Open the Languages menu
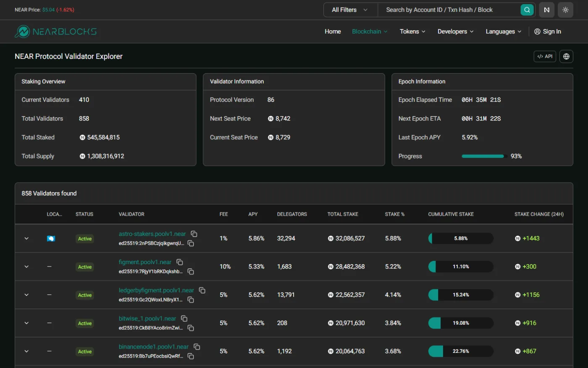The width and height of the screenshot is (588, 368). click(x=503, y=32)
